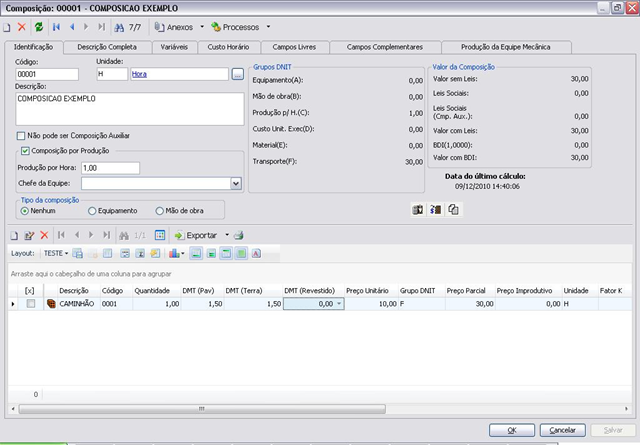Uncheck Composição por Produção checkbox
The image size is (640, 445).
[x=25, y=151]
